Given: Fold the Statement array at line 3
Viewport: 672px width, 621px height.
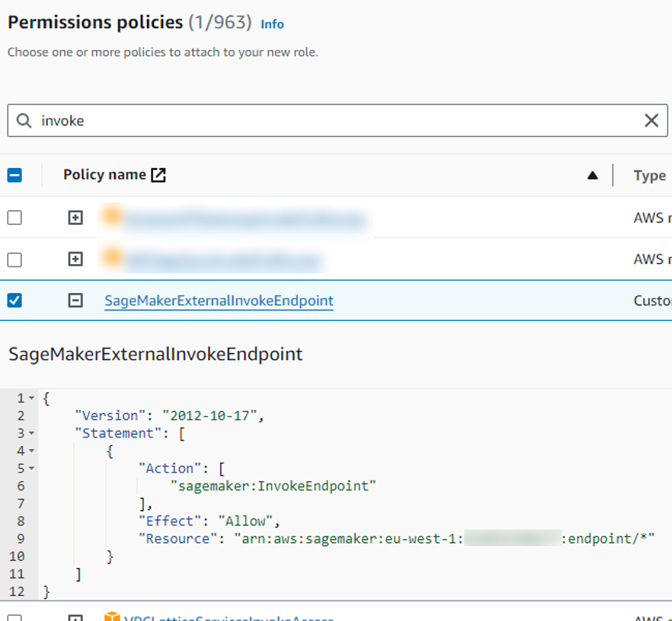Looking at the screenshot, I should click(x=32, y=434).
